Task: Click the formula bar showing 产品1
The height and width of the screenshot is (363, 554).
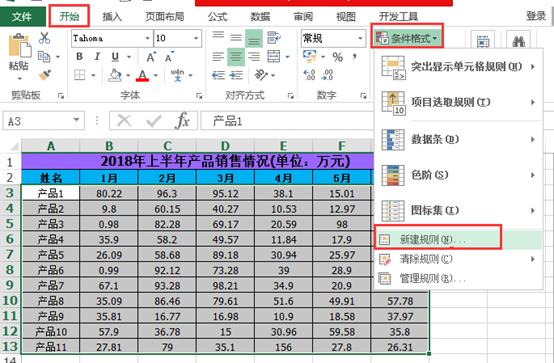Action: [287, 121]
